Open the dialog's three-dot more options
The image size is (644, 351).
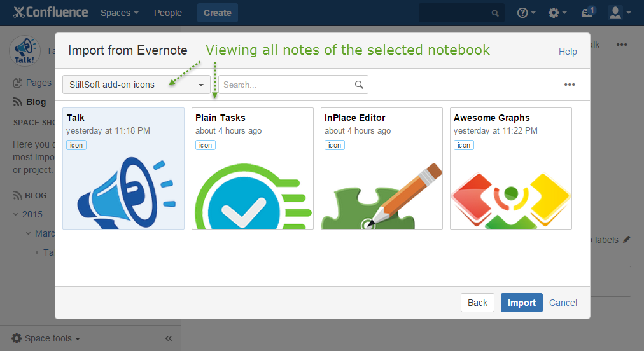(x=569, y=85)
